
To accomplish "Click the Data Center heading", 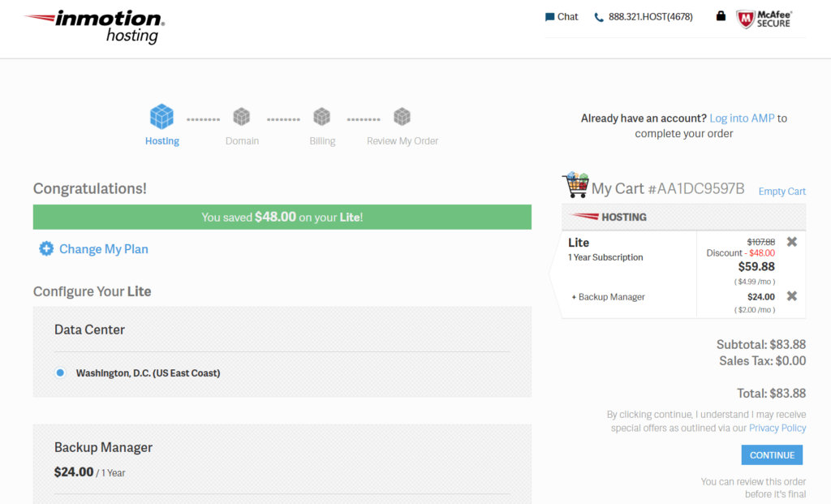I will (89, 330).
